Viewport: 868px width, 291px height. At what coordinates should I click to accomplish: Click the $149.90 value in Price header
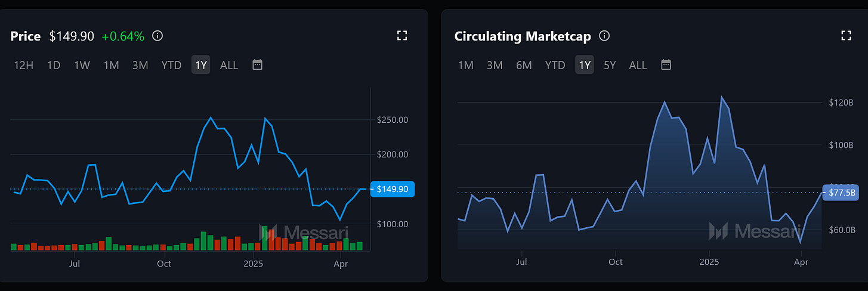click(72, 36)
